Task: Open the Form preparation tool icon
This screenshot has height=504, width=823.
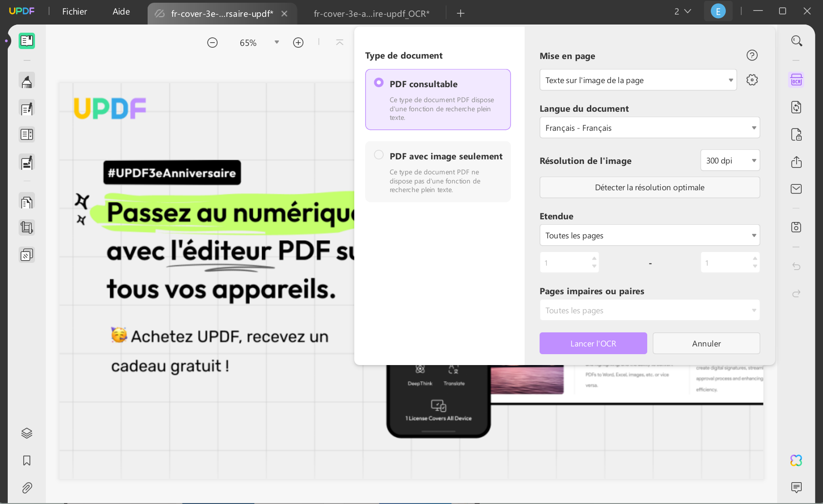Action: click(x=27, y=134)
